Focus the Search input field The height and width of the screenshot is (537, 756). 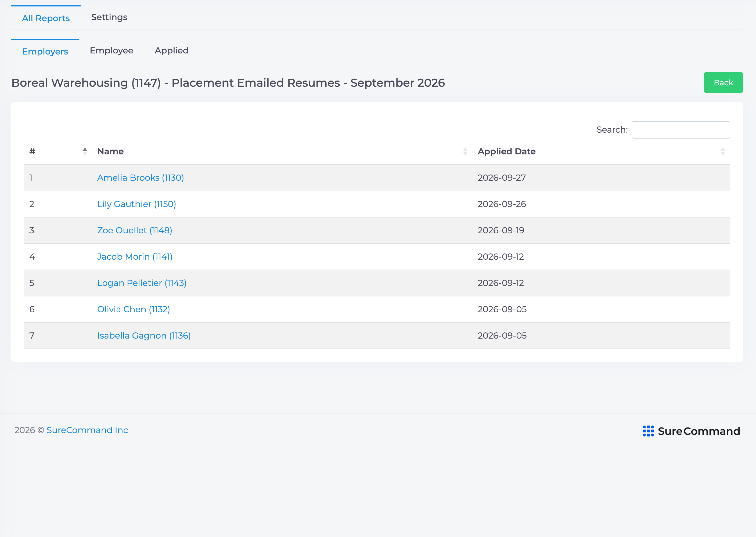pos(681,130)
